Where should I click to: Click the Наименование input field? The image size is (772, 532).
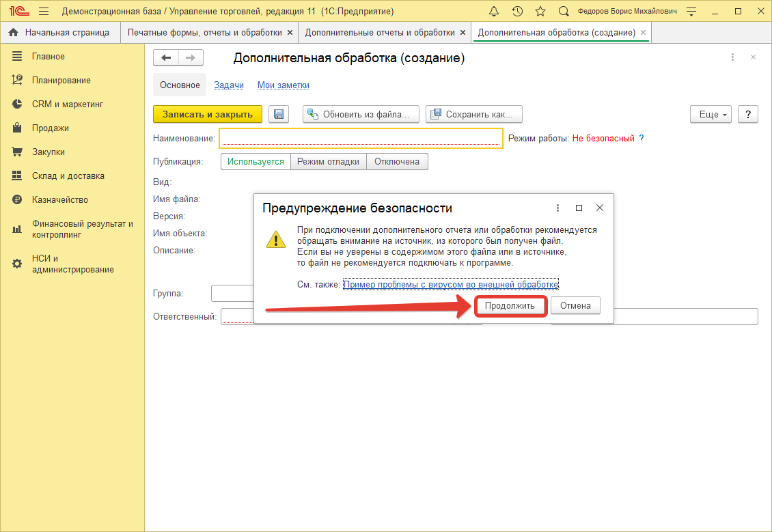point(361,139)
